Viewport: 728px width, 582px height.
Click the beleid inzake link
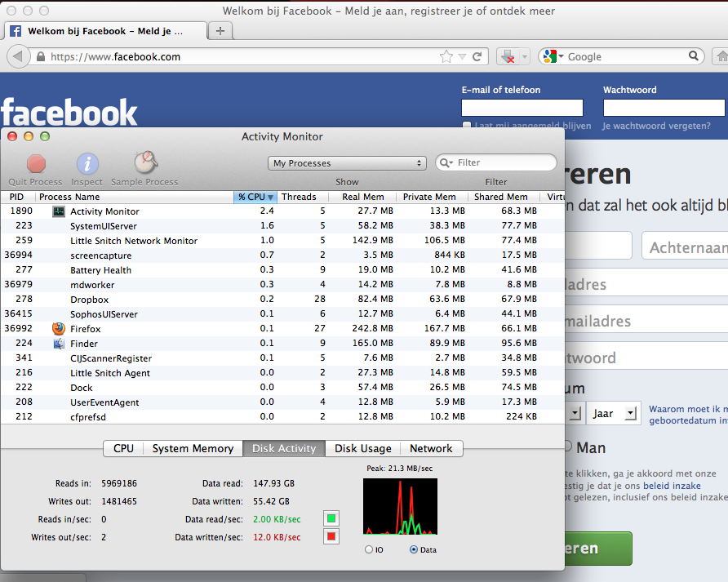(672, 486)
